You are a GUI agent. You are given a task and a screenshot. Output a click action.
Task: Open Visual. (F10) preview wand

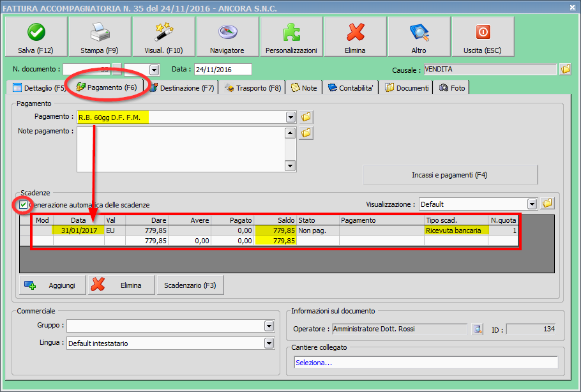[163, 36]
